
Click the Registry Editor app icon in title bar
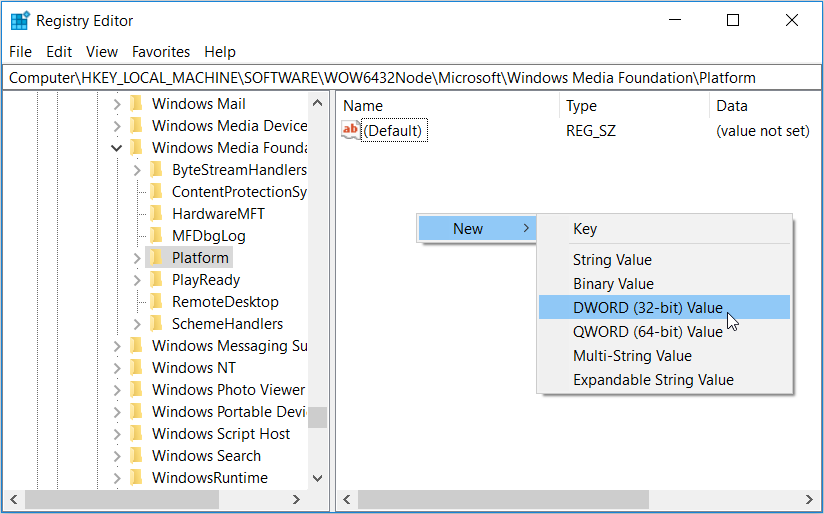[19, 20]
